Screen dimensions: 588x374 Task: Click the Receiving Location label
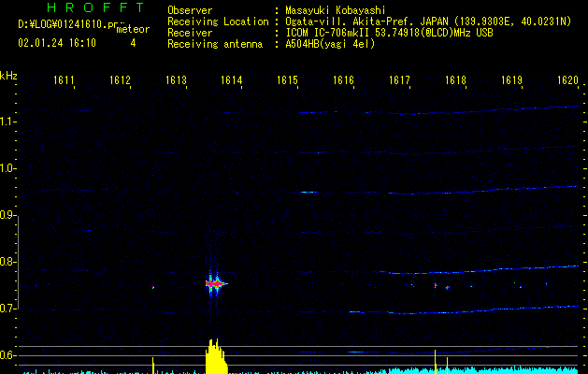click(218, 22)
